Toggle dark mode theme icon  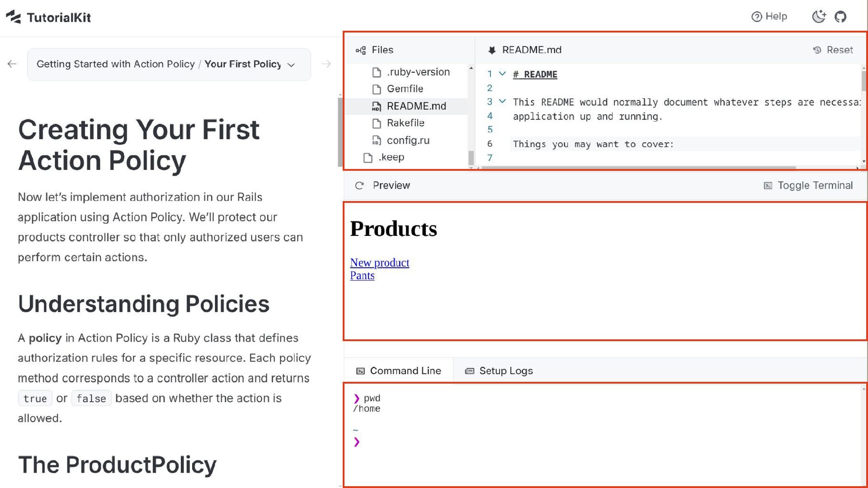tap(819, 17)
